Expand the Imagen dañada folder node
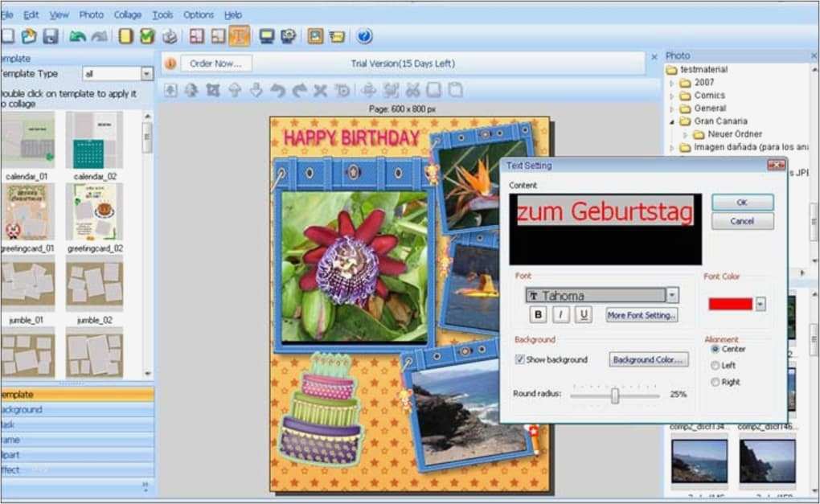820x504 pixels. (672, 148)
